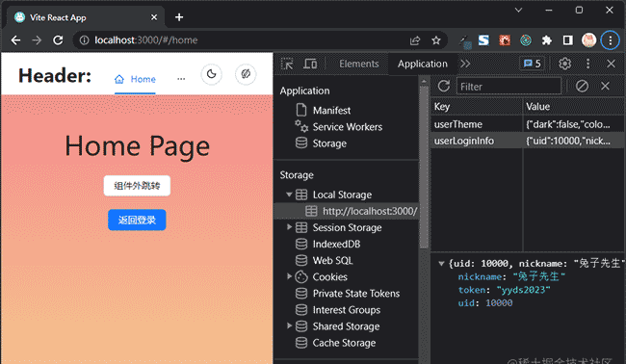Toggle the browser side panel icon
Image resolution: width=626 pixels, height=364 pixels.
click(x=567, y=40)
